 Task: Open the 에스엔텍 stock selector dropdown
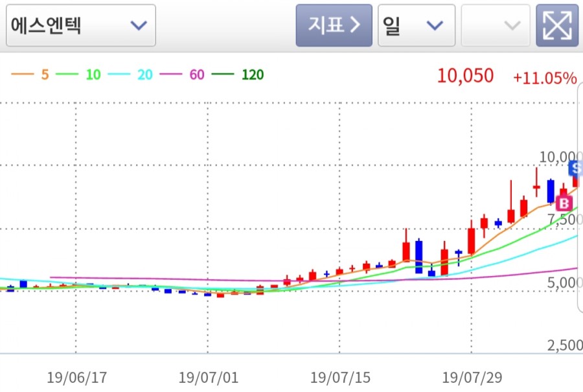pos(81,25)
